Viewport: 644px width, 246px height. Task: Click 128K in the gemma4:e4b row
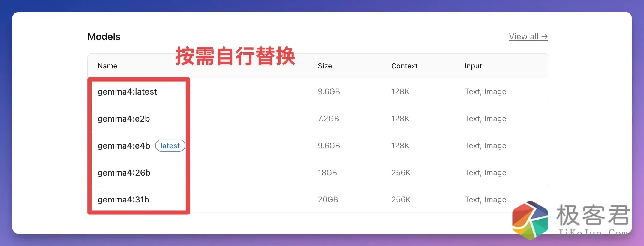(400, 146)
